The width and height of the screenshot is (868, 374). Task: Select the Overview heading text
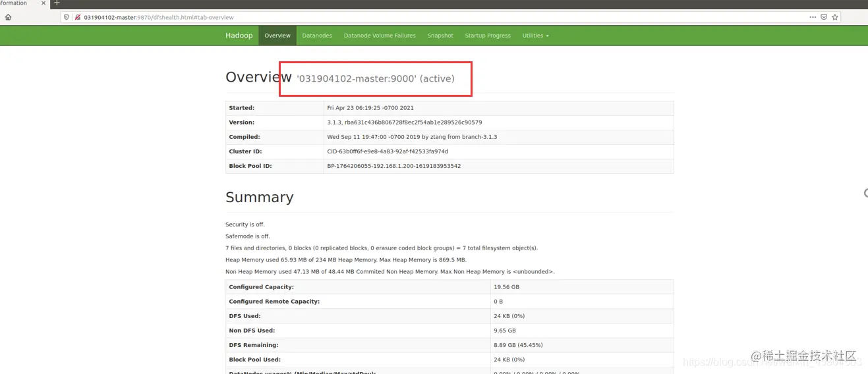click(x=258, y=77)
